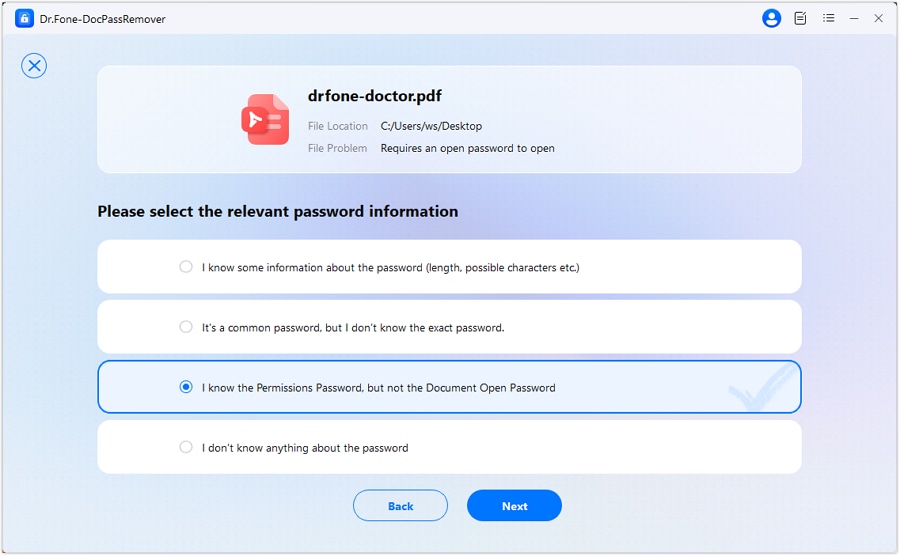Select 'I know some information about the password'
The image size is (900, 556).
pos(186,267)
